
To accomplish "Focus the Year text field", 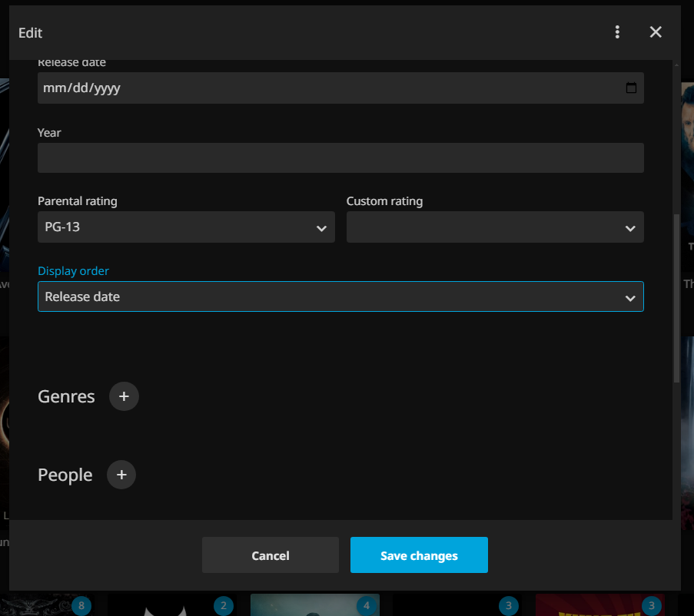I will click(340, 157).
